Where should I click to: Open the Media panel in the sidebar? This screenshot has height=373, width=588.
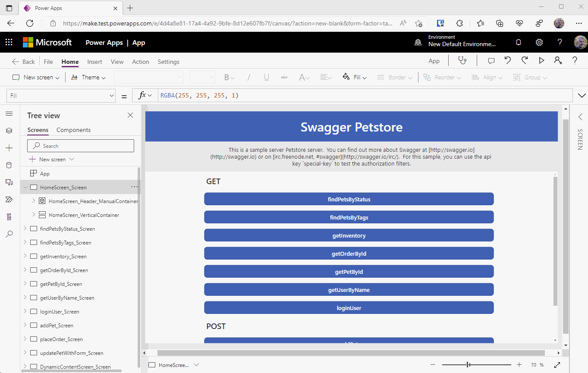(9, 182)
